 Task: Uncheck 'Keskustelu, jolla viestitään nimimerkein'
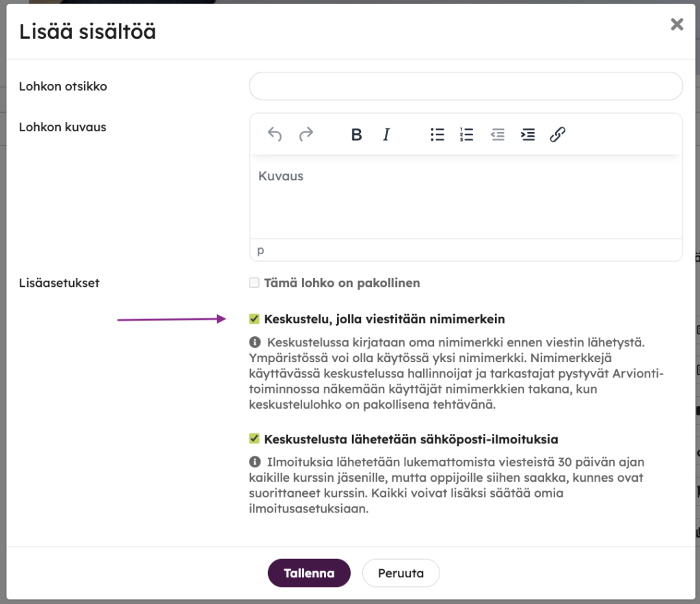254,319
